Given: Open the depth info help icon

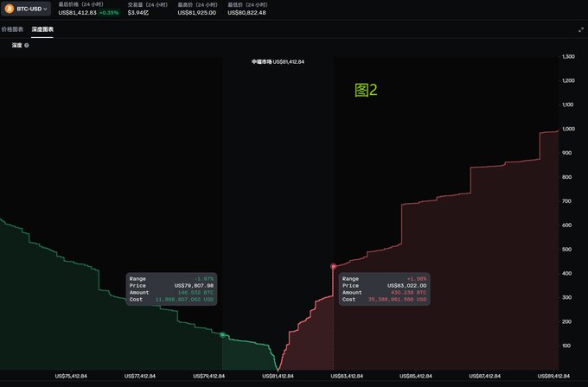Looking at the screenshot, I should (27, 45).
